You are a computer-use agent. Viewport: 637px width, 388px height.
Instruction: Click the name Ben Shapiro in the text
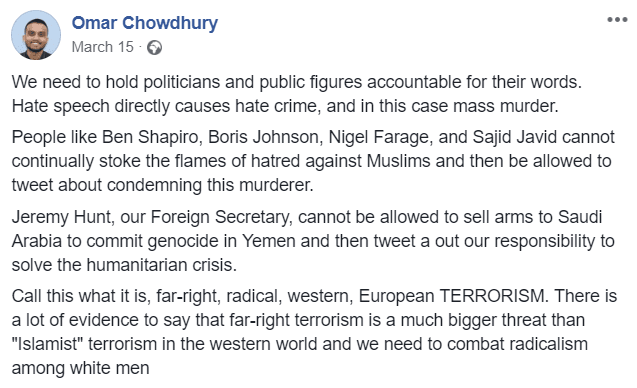coord(152,137)
